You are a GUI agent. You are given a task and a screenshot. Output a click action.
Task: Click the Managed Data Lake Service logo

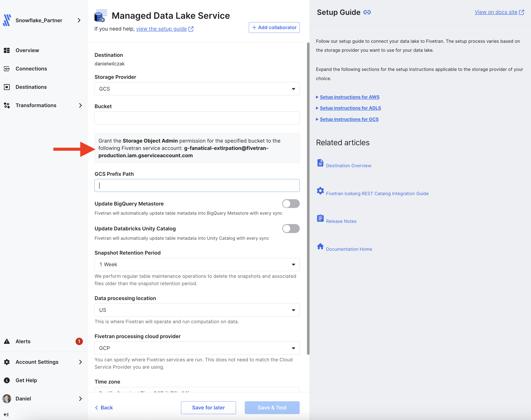(x=101, y=16)
